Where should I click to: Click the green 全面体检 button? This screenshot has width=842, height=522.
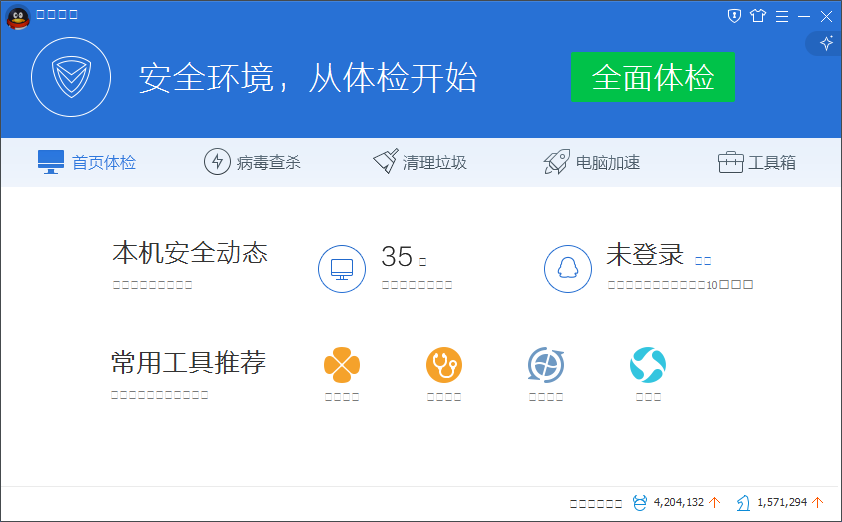click(652, 77)
